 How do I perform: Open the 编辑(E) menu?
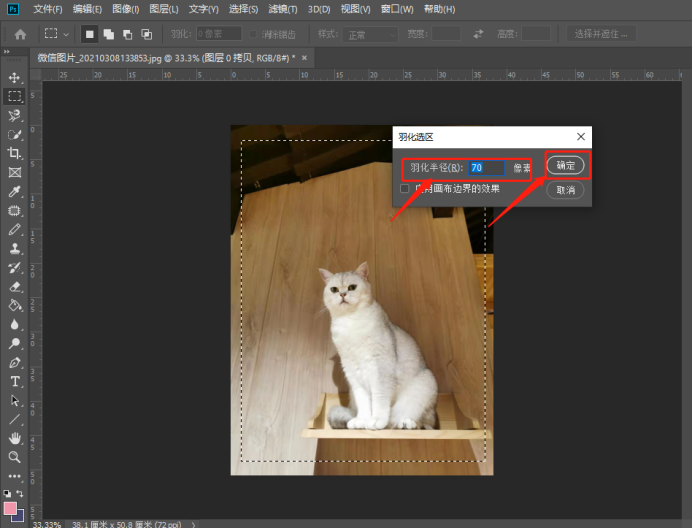[x=87, y=9]
